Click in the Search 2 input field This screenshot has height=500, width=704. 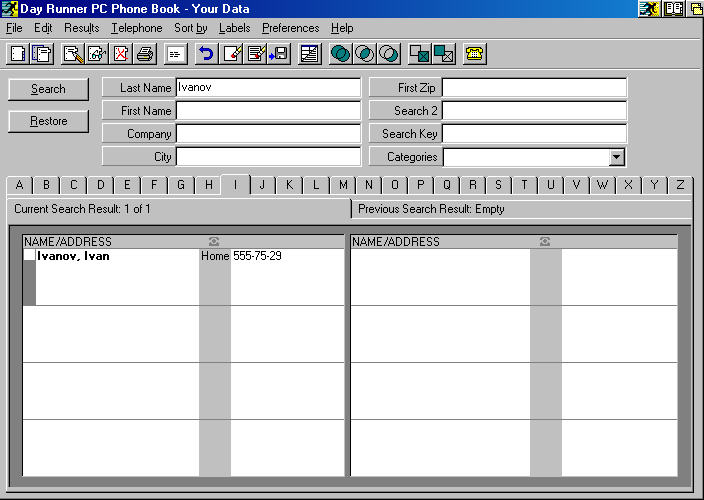click(534, 110)
